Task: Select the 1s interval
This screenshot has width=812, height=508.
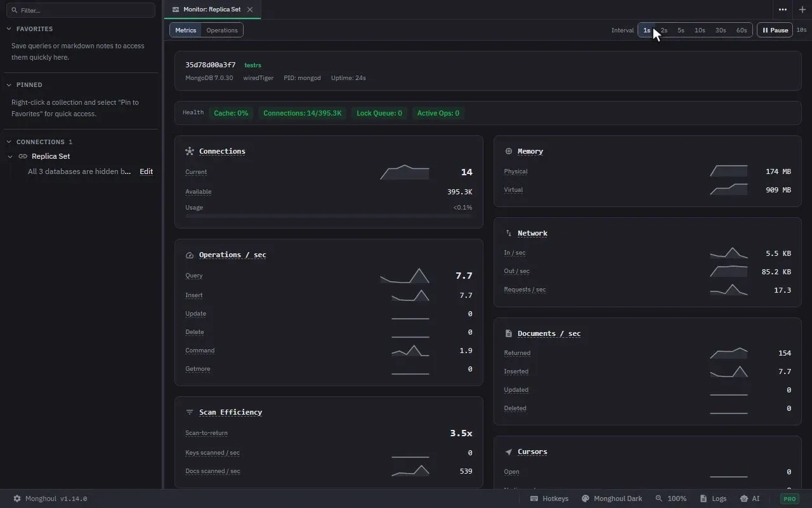Action: pyautogui.click(x=646, y=30)
